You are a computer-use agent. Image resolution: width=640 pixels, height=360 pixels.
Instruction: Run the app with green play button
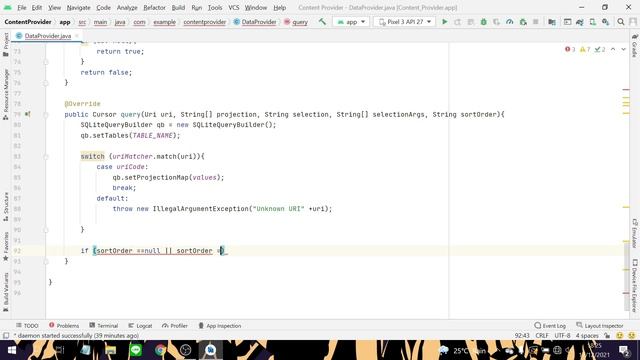coord(444,22)
